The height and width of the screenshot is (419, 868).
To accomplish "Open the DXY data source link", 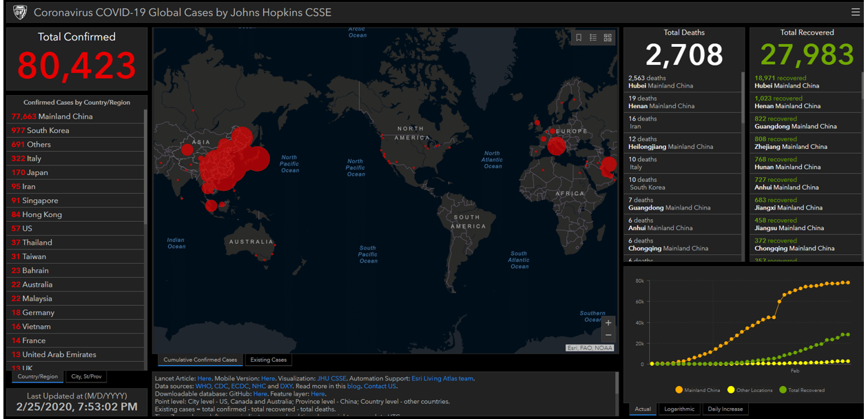I will (287, 386).
